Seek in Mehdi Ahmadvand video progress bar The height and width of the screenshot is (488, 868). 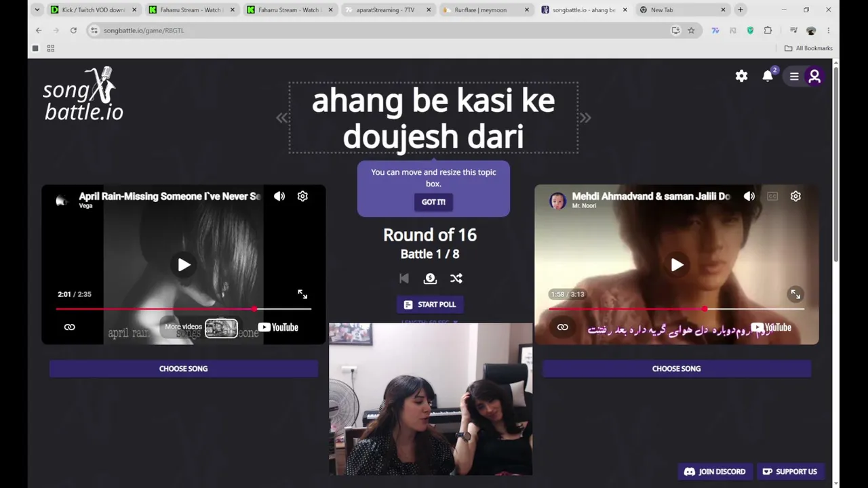[x=677, y=309]
